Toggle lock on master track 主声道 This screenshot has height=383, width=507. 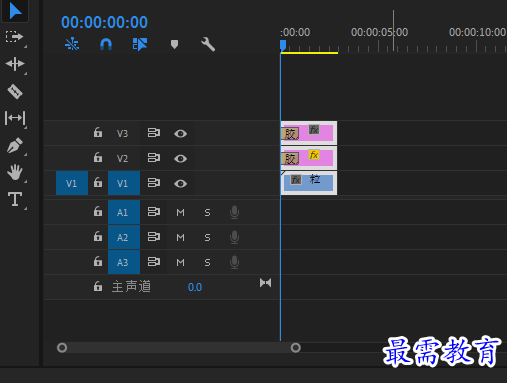98,286
